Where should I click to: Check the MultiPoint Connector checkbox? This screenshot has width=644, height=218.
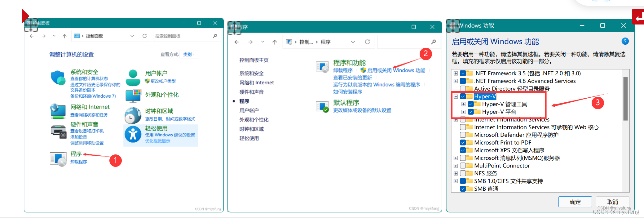click(463, 166)
